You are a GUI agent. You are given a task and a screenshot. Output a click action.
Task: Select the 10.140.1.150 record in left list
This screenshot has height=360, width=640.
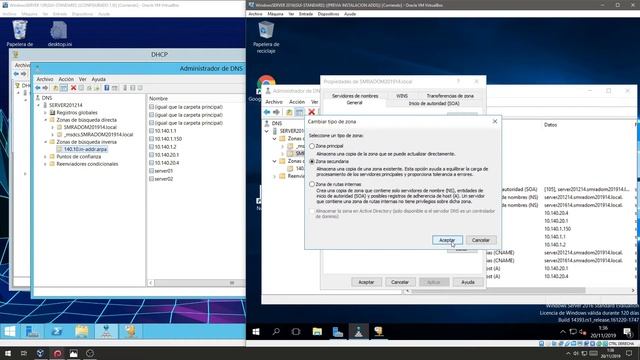point(168,139)
